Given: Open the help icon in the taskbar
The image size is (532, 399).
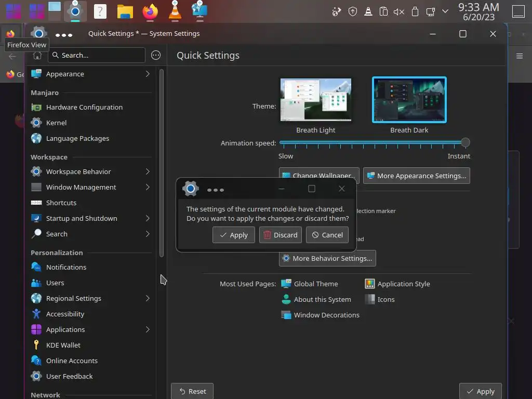Looking at the screenshot, I should (x=100, y=11).
